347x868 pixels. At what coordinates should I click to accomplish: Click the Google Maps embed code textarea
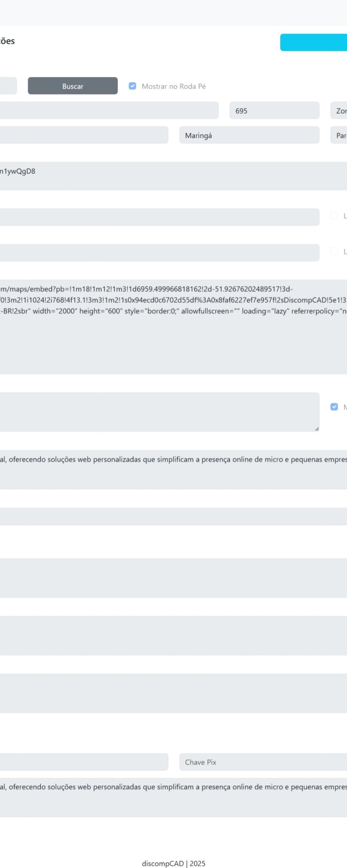tap(173, 327)
